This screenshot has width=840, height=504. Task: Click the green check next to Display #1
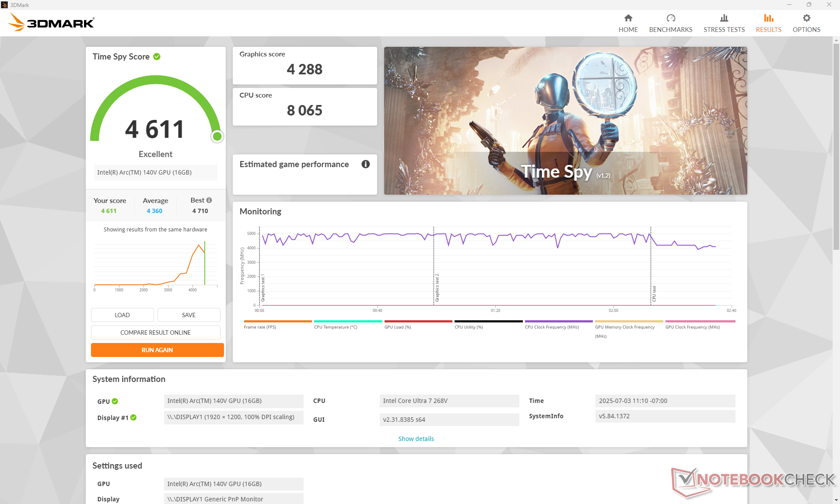[x=133, y=418]
